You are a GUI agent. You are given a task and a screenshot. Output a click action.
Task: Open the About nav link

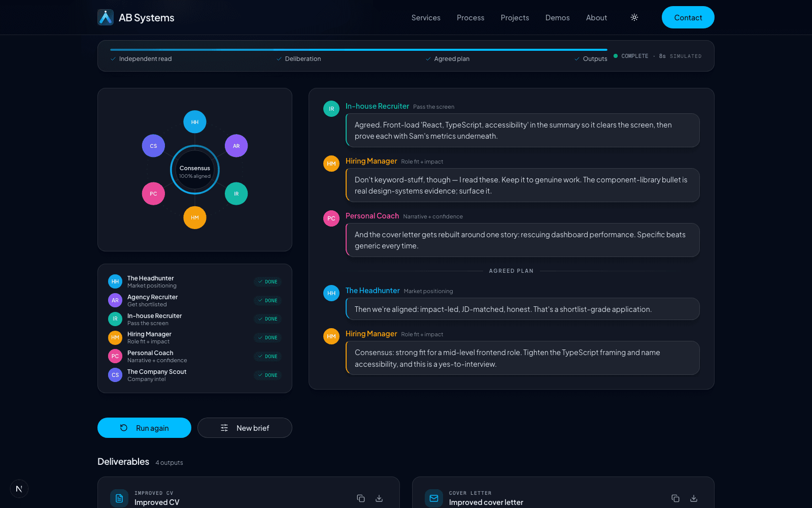coord(596,17)
